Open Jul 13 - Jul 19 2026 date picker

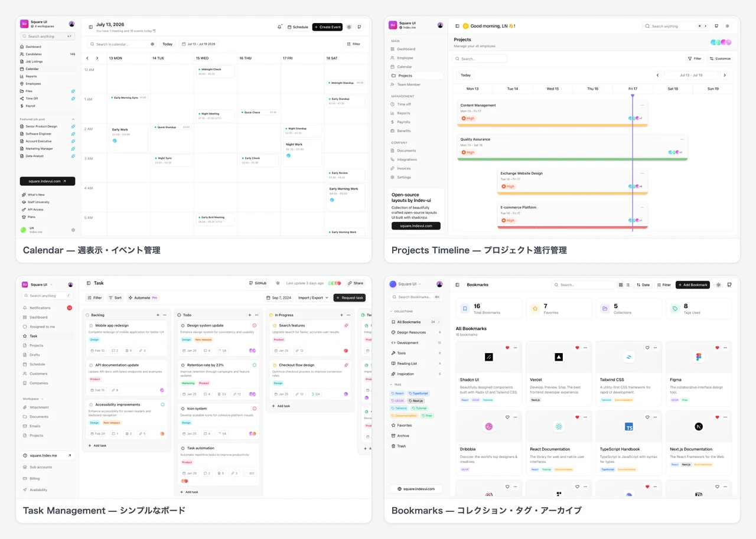[199, 44]
